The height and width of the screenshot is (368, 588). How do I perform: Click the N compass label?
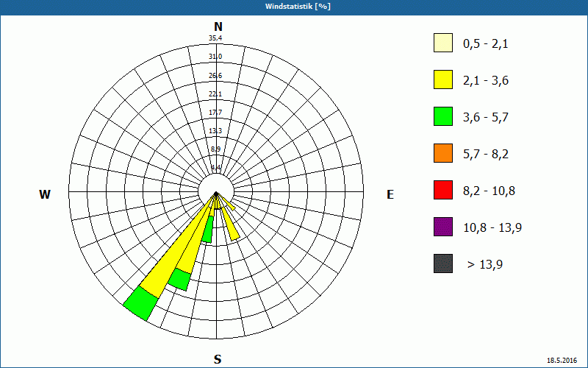point(218,26)
